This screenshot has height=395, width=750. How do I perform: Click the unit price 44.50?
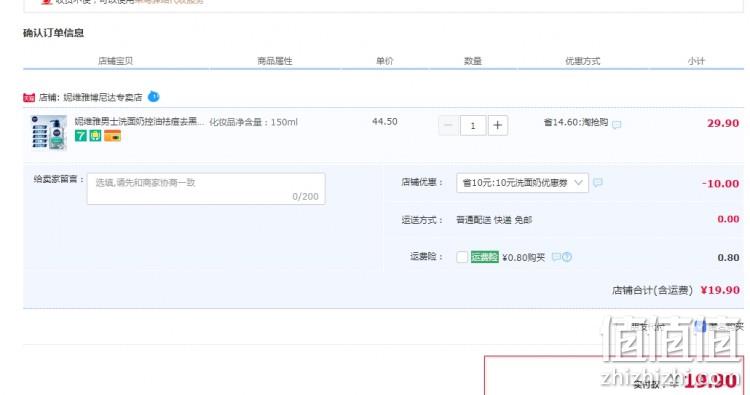385,121
